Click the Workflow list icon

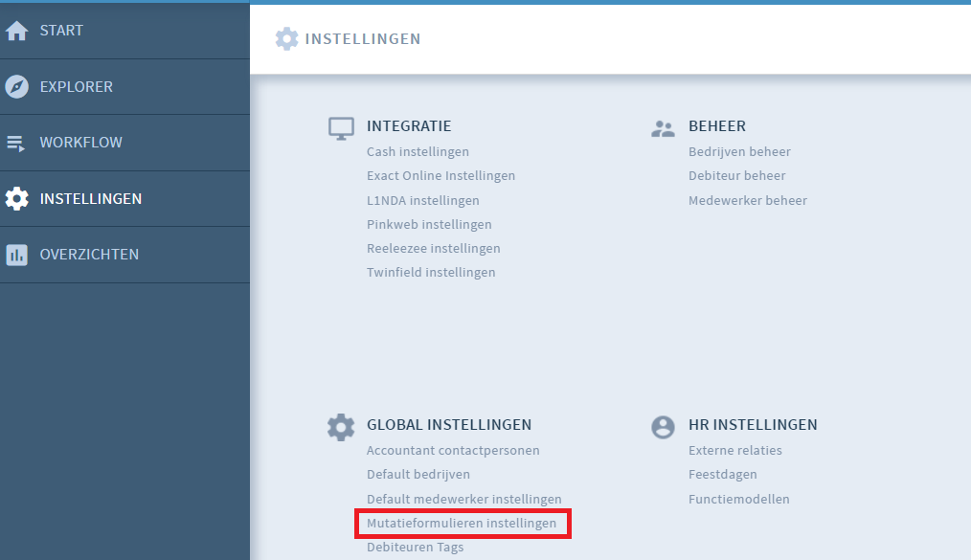tap(15, 143)
